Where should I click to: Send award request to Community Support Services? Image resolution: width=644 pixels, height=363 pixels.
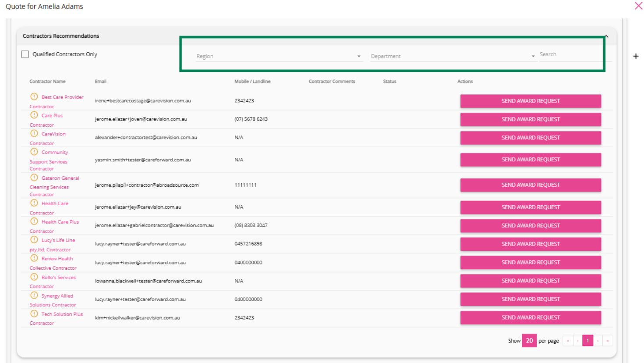531,160
